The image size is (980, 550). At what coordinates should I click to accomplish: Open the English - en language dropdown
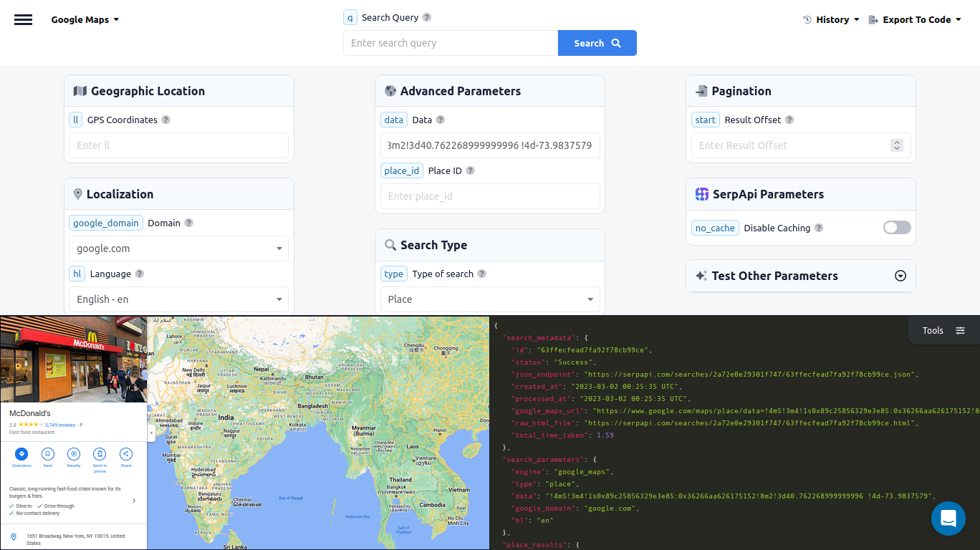[x=179, y=299]
